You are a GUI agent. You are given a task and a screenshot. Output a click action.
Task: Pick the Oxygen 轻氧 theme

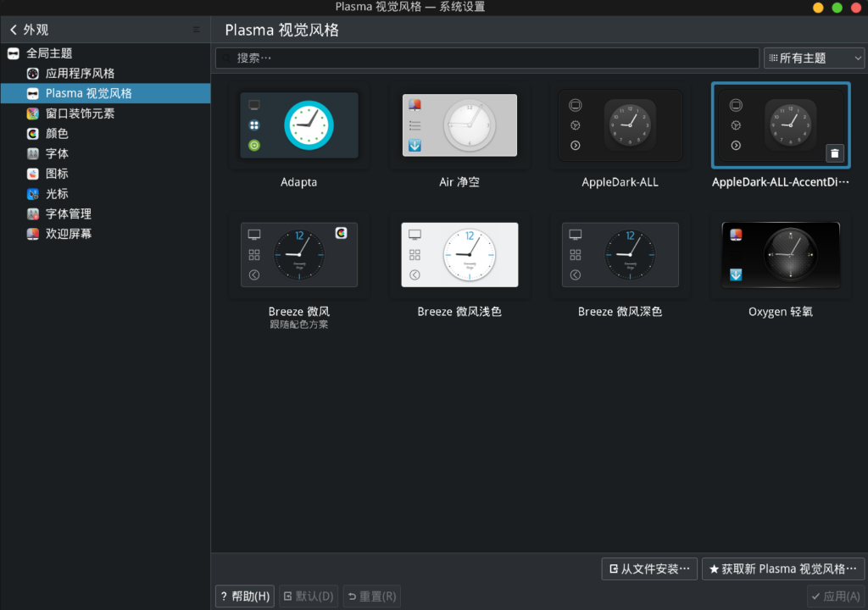[x=781, y=255]
